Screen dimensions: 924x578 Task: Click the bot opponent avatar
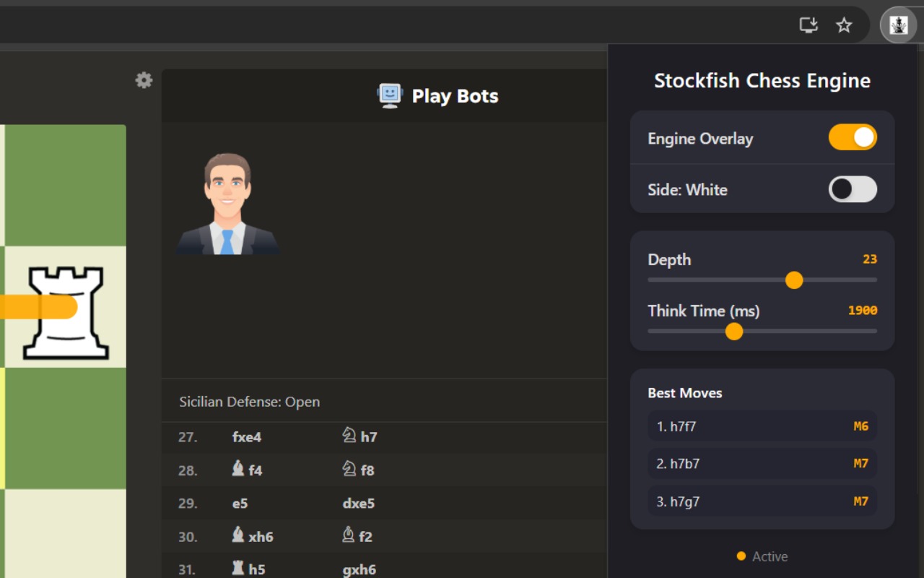tap(227, 203)
